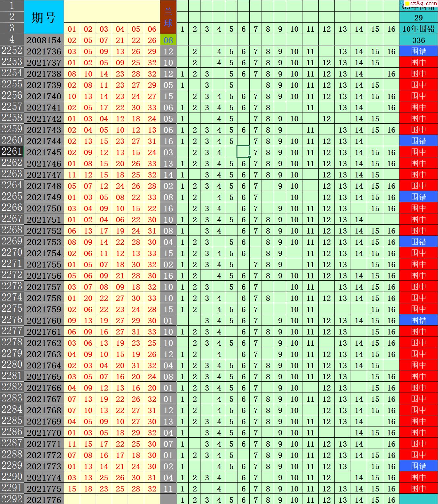Click the 兰球 column header
This screenshot has width=438, height=504.
click(168, 17)
